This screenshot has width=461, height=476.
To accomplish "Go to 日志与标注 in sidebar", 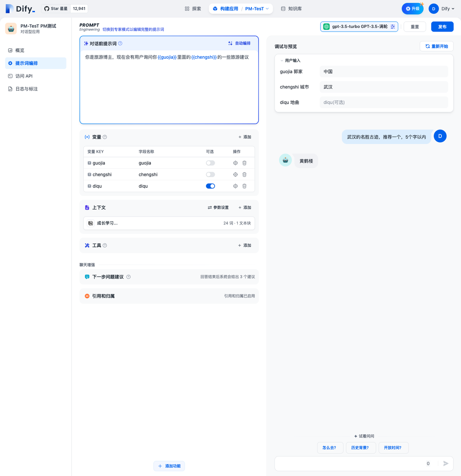I will [x=26, y=89].
